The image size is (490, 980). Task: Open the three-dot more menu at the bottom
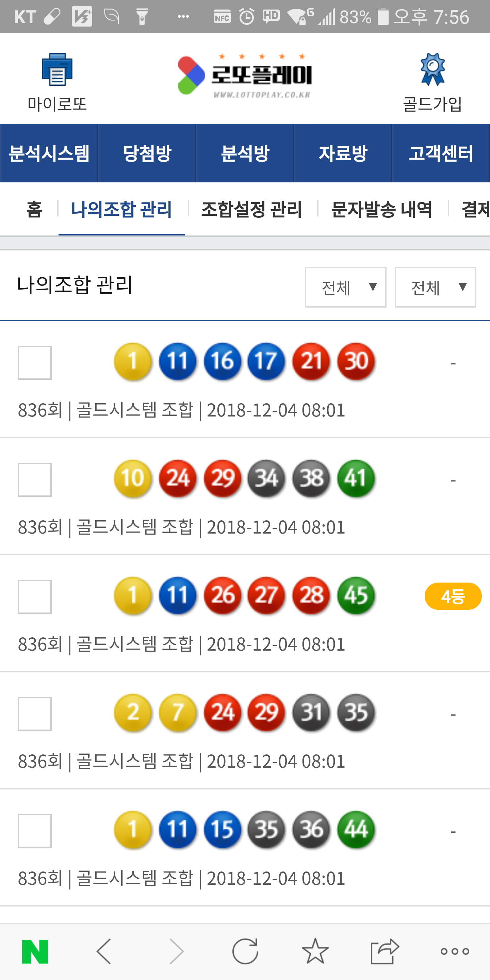tap(455, 951)
